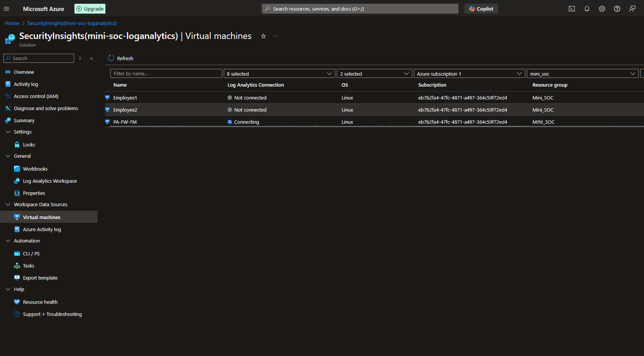This screenshot has width=644, height=356.
Task: Favorite this page with the star icon
Action: (263, 36)
